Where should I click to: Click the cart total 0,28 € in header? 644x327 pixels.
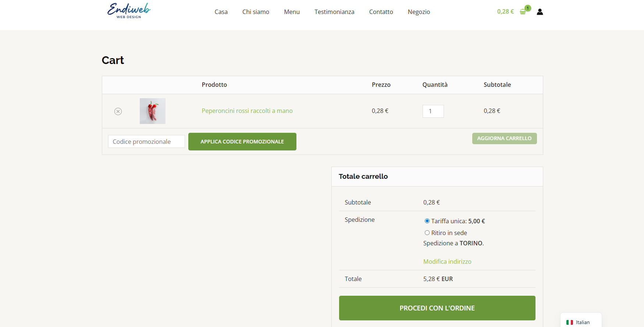click(505, 12)
